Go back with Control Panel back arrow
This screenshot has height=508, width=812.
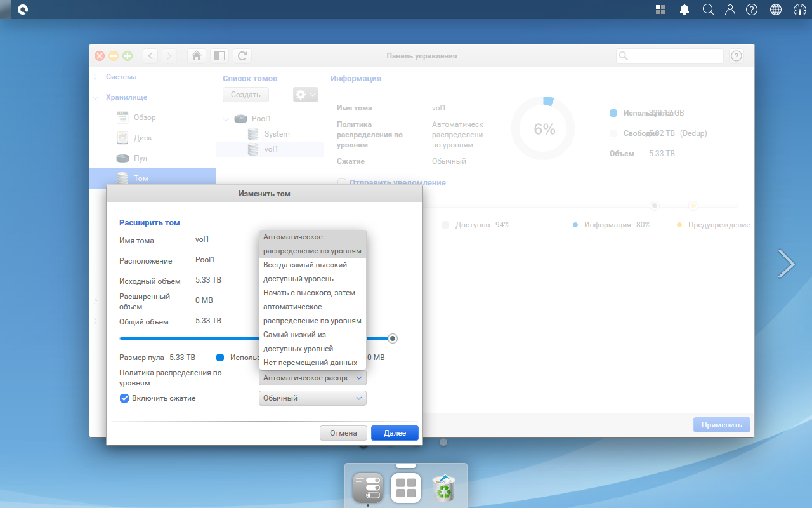(151, 56)
